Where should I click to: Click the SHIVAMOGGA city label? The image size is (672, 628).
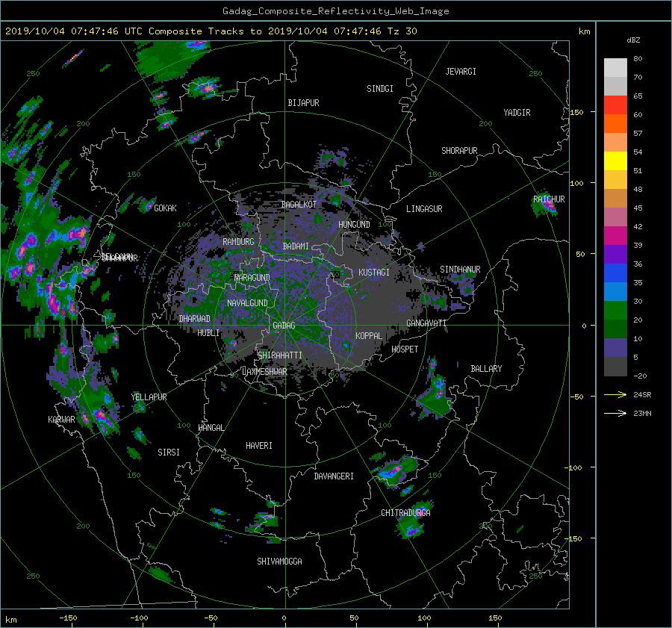(279, 561)
